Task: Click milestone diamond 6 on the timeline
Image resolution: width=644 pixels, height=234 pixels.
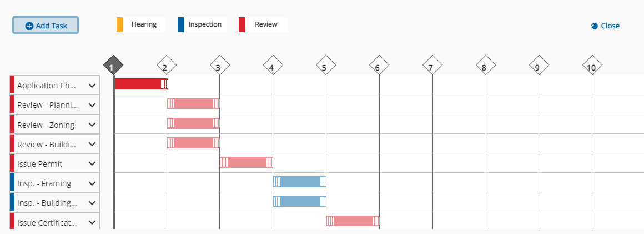Action: pos(379,66)
